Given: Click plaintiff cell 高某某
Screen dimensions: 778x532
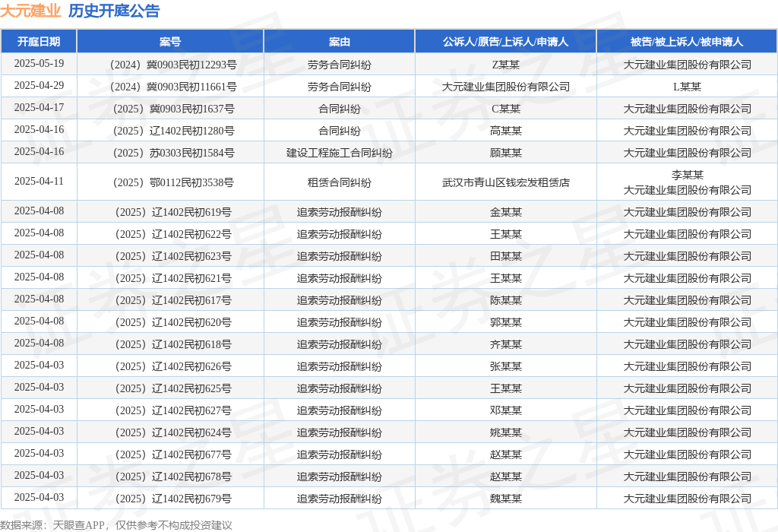Looking at the screenshot, I should (505, 131).
